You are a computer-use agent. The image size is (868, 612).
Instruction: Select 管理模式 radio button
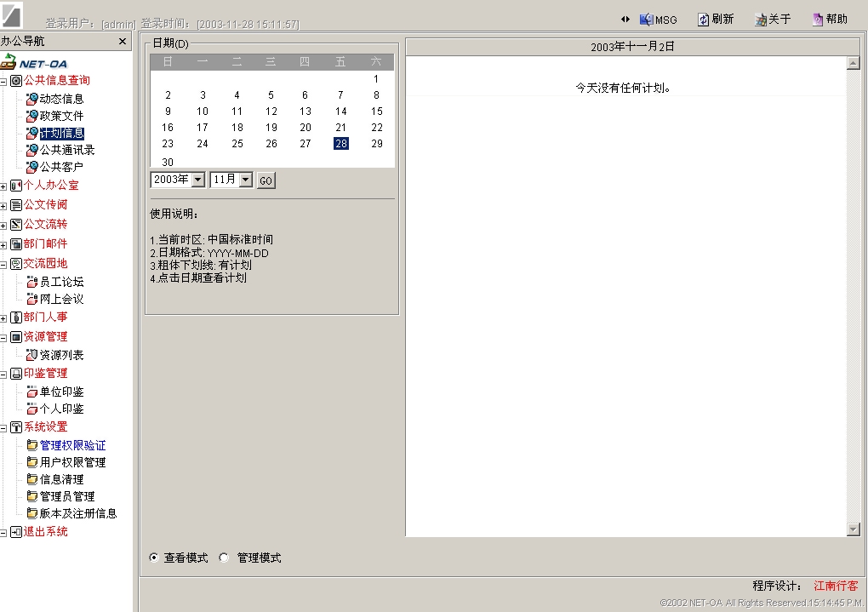click(x=225, y=558)
